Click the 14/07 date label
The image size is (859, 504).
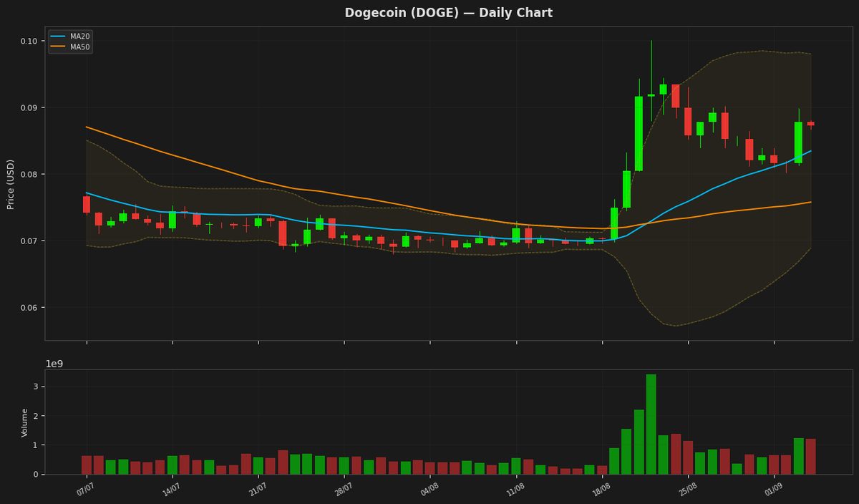[171, 490]
